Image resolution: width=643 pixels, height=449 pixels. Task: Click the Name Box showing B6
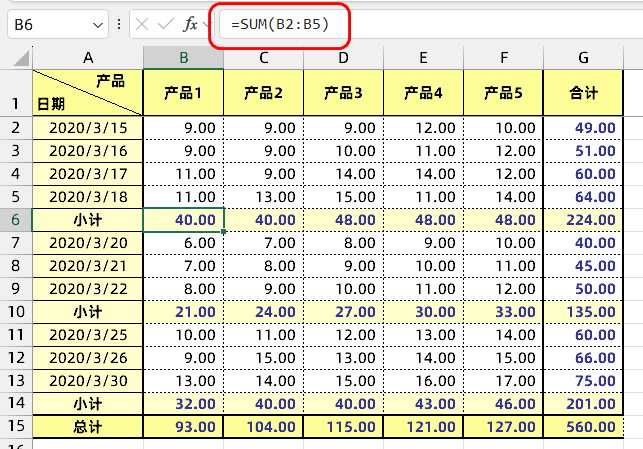point(58,25)
